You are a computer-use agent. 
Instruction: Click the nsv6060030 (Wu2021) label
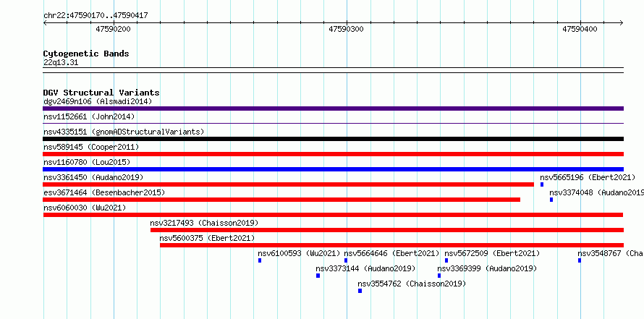(85, 208)
